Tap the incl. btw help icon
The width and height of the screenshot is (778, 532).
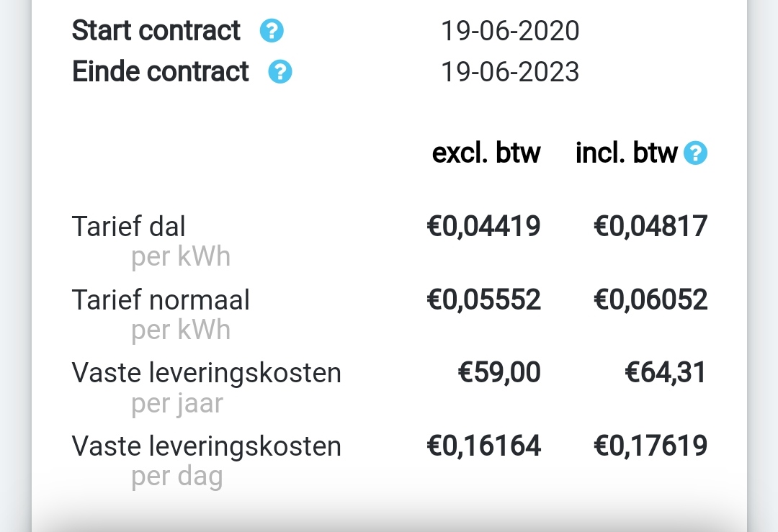click(695, 153)
